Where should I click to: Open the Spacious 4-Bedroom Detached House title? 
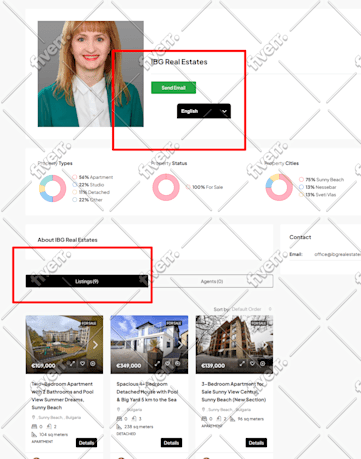tap(147, 392)
